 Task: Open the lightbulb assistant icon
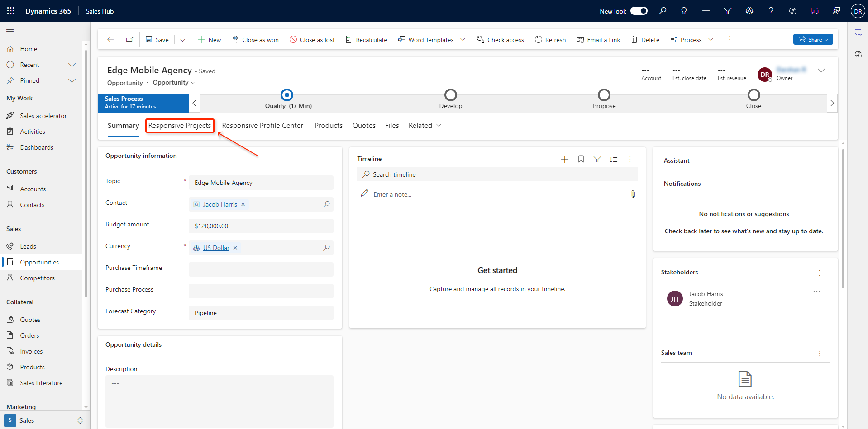pyautogui.click(x=684, y=11)
